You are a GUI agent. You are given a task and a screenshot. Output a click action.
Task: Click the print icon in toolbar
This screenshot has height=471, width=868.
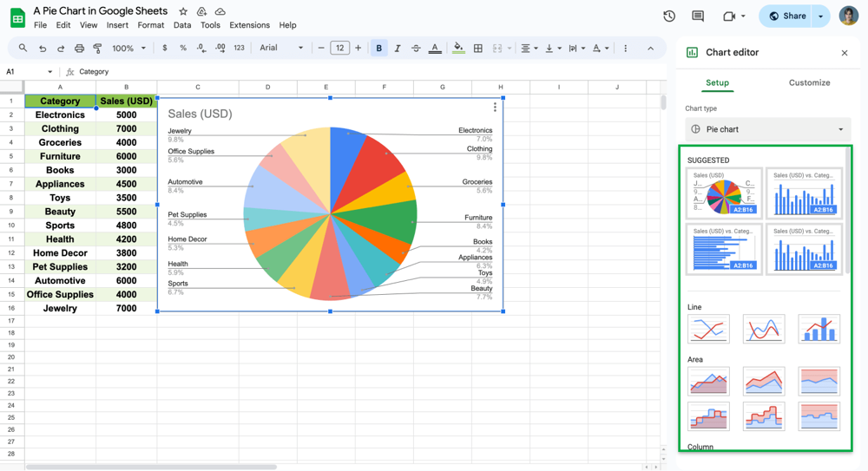point(79,49)
